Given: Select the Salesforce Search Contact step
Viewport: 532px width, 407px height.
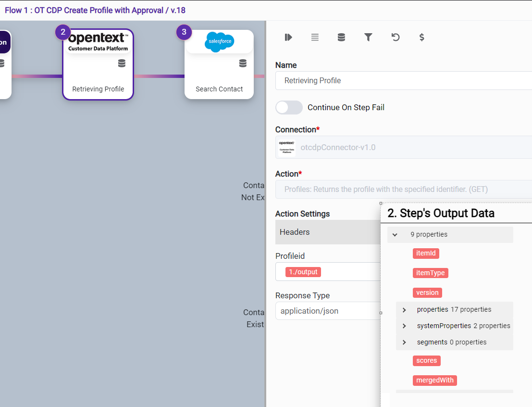Looking at the screenshot, I should tap(219, 65).
